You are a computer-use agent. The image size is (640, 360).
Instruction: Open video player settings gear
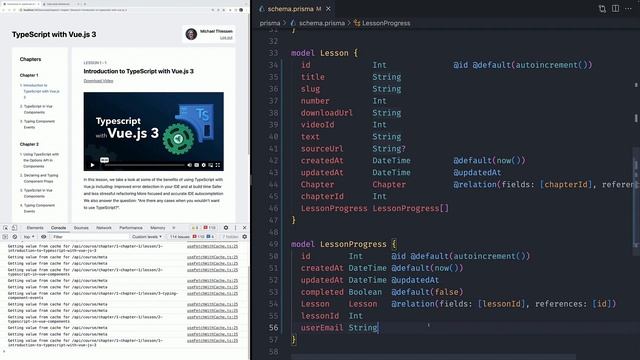[203, 165]
